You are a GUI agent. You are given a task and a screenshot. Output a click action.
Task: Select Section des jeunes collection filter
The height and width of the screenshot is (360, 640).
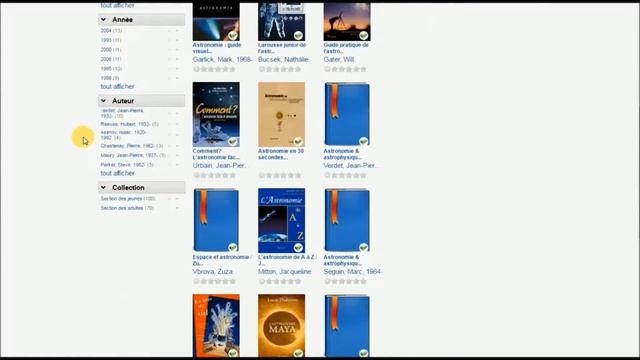128,198
